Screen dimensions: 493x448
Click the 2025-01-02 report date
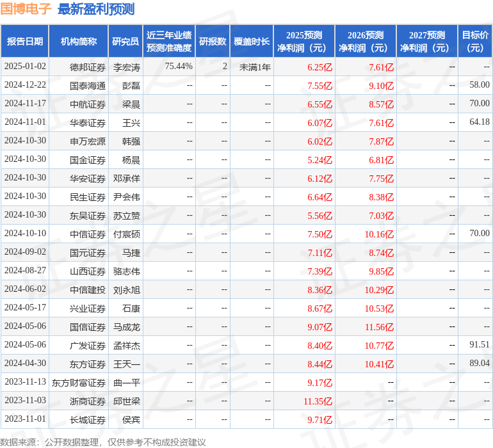(25, 67)
